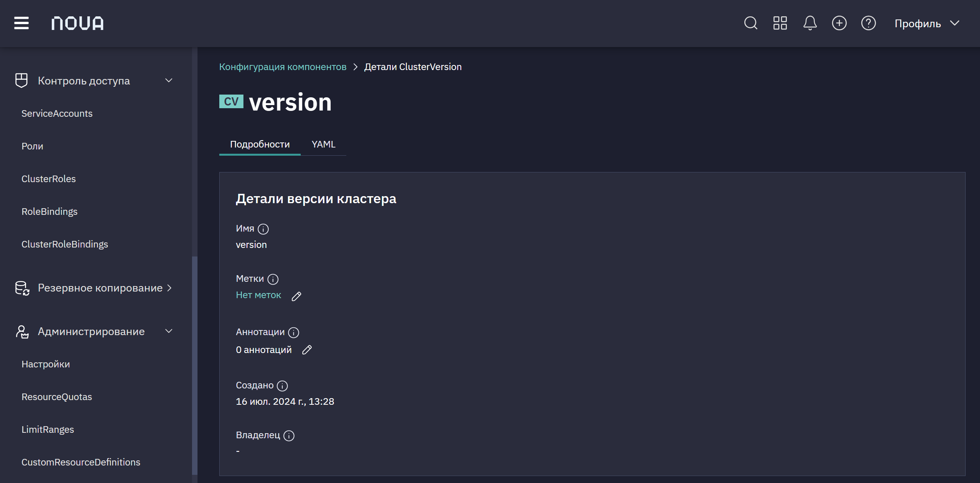Click the Nova logo

coord(78,23)
